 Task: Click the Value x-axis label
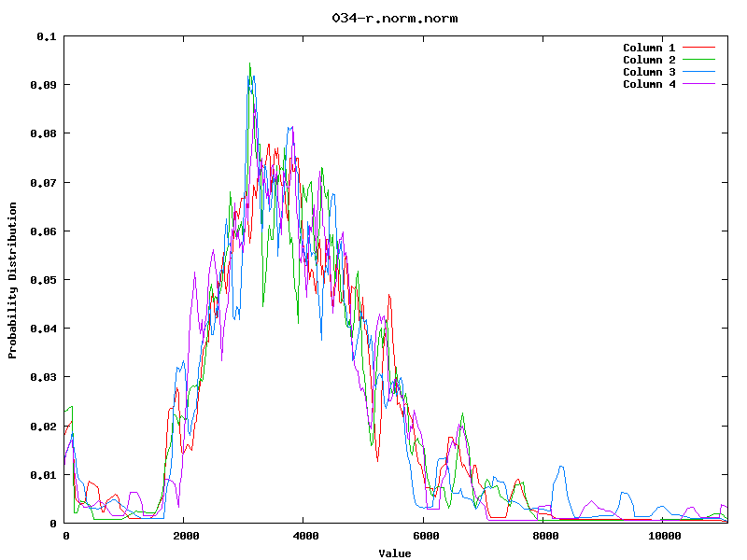click(394, 553)
